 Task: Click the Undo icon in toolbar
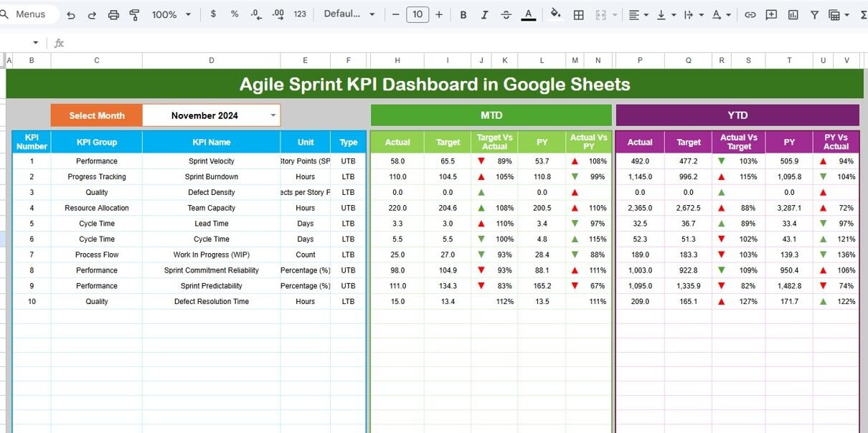70,14
